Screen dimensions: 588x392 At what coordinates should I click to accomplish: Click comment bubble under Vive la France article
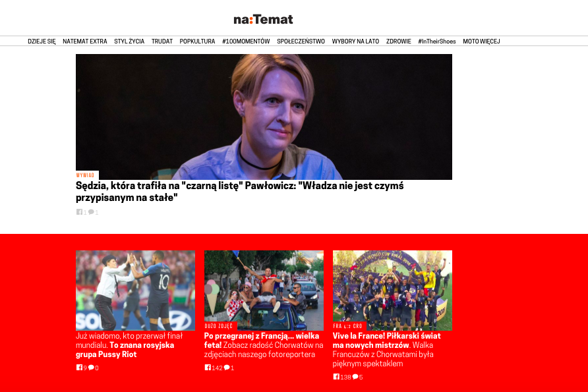355,377
